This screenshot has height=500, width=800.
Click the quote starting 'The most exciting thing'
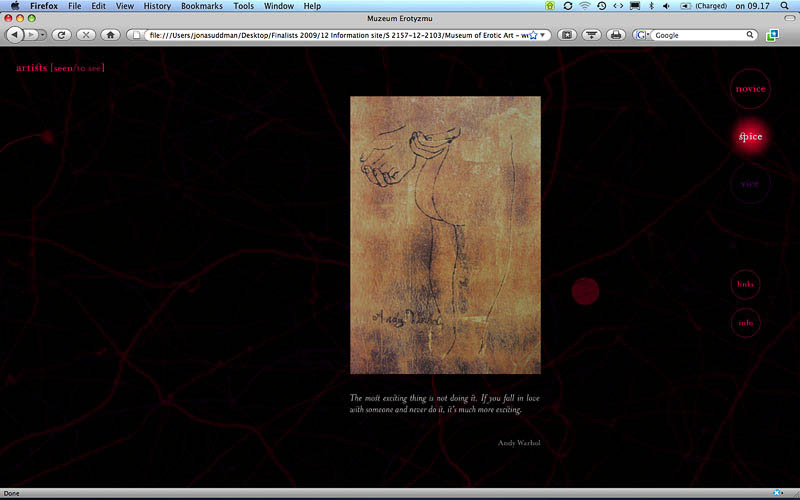pyautogui.click(x=444, y=404)
